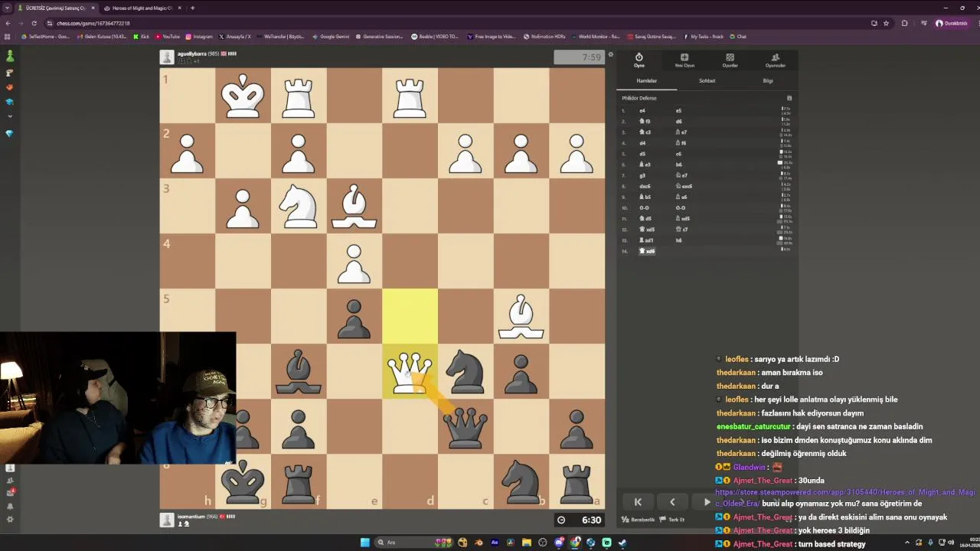Click the taskbar search box labeled Ara
Image resolution: width=980 pixels, height=551 pixels.
click(x=413, y=543)
